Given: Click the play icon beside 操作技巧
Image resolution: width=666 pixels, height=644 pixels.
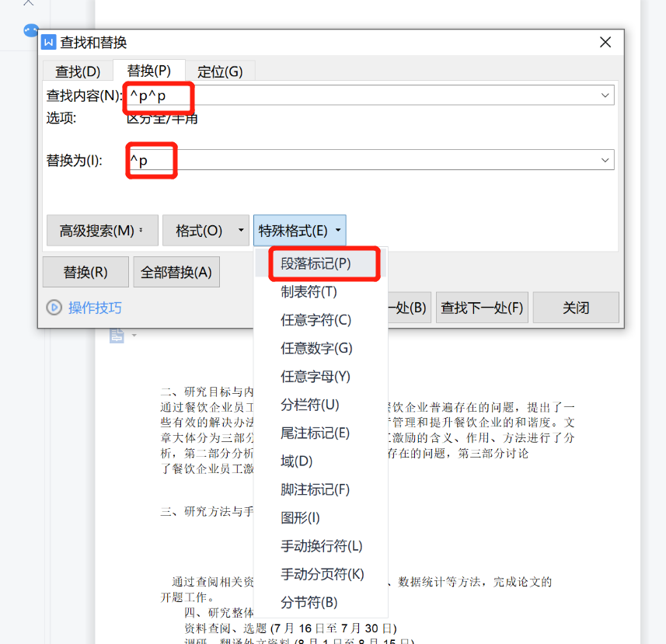Looking at the screenshot, I should tap(54, 308).
